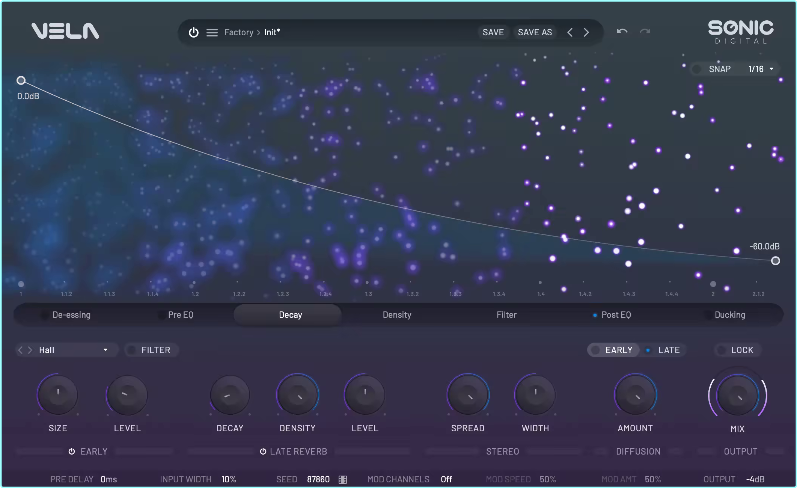Switch to the Filter tab

[x=506, y=315]
